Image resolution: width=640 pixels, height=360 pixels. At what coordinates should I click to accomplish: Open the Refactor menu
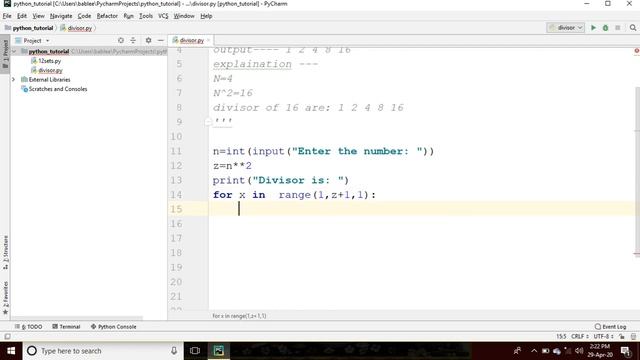107,16
